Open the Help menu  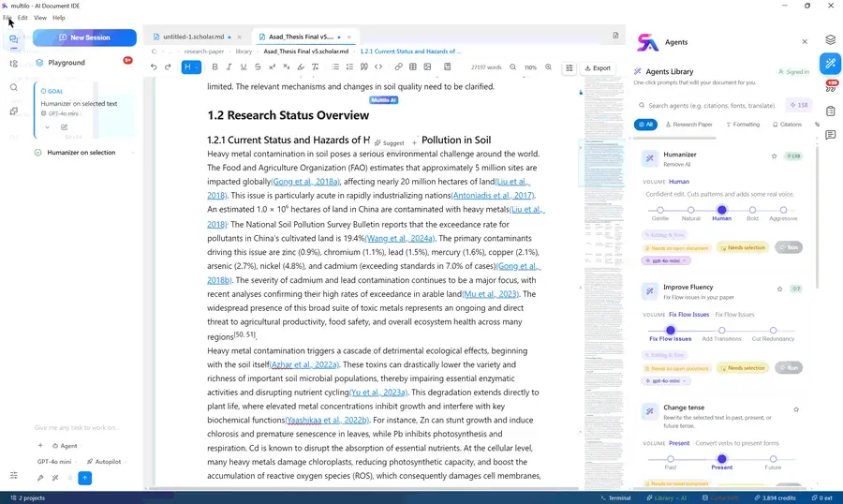point(59,18)
